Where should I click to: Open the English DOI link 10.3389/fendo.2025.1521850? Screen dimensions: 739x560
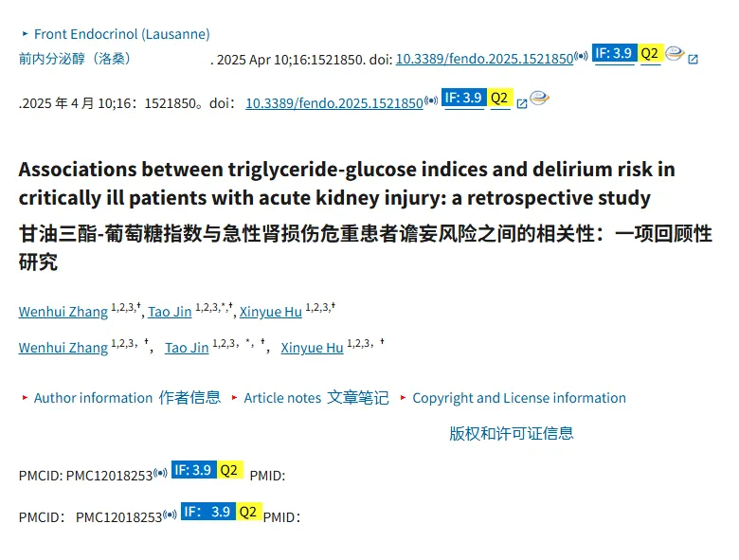click(484, 59)
